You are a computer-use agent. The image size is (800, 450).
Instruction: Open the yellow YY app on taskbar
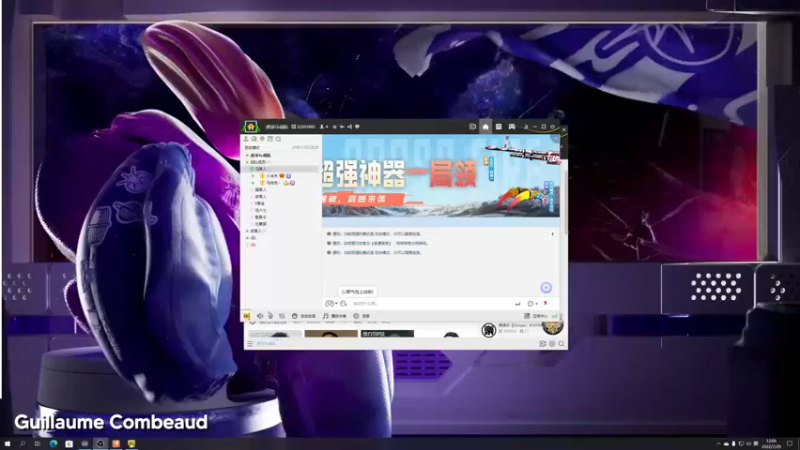point(131,443)
